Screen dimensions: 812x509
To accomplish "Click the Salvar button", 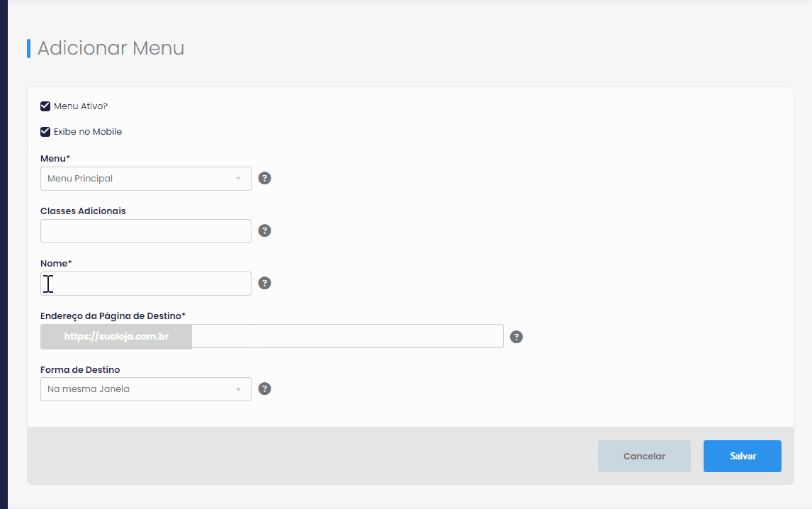I will coord(742,456).
